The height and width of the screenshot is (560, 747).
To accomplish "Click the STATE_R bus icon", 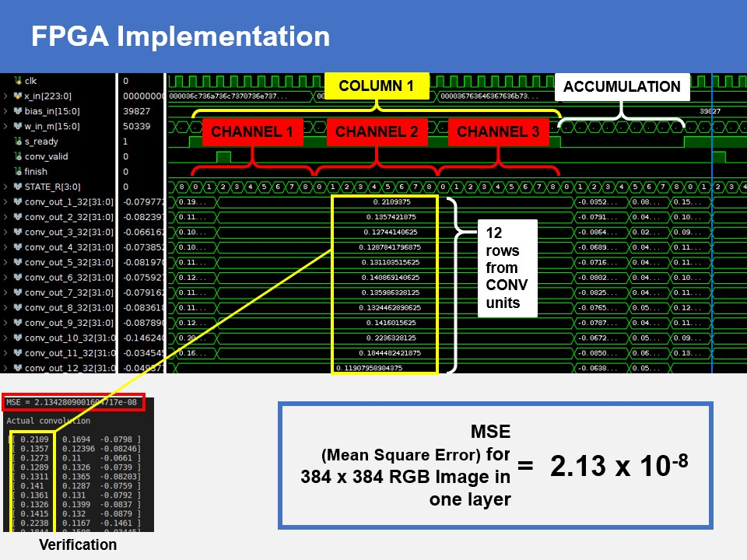I will [x=18, y=187].
